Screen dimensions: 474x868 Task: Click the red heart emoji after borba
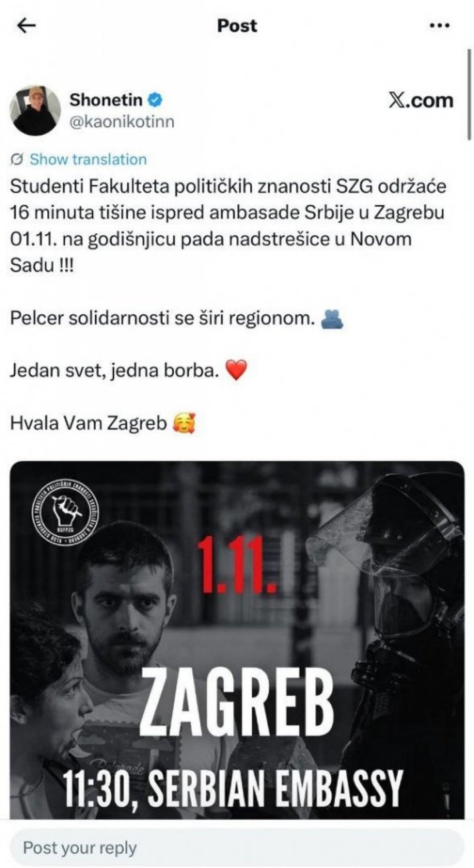(x=236, y=371)
